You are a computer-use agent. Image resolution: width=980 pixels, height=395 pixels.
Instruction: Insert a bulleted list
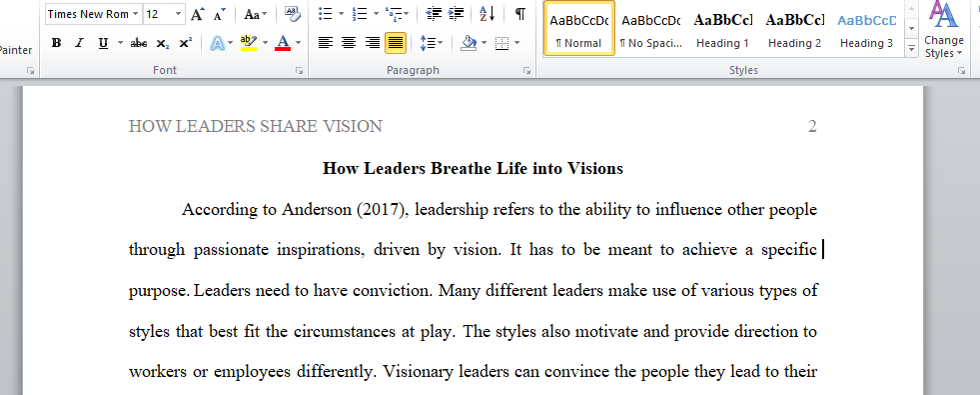tap(325, 13)
